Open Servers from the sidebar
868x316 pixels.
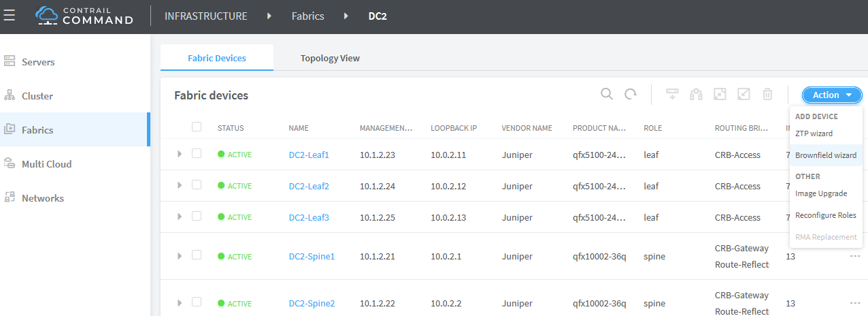click(38, 62)
